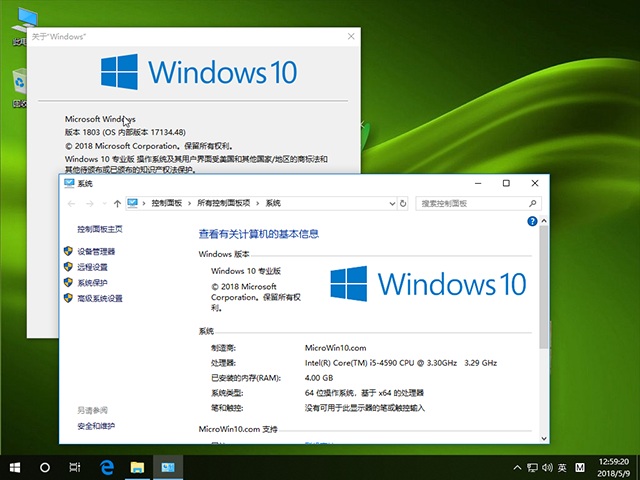
Task: Refresh the System control panel address bar
Action: [403, 203]
